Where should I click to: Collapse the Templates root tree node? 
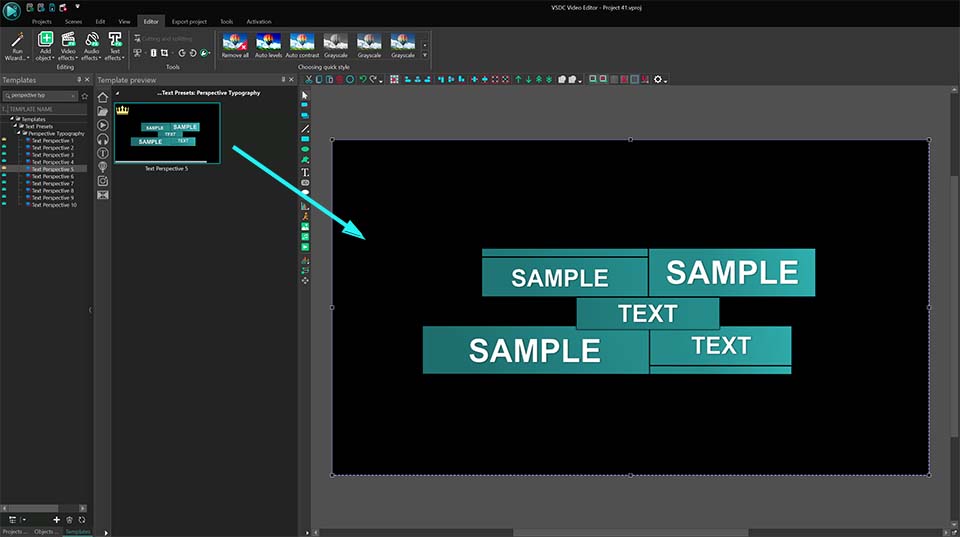tap(12, 119)
